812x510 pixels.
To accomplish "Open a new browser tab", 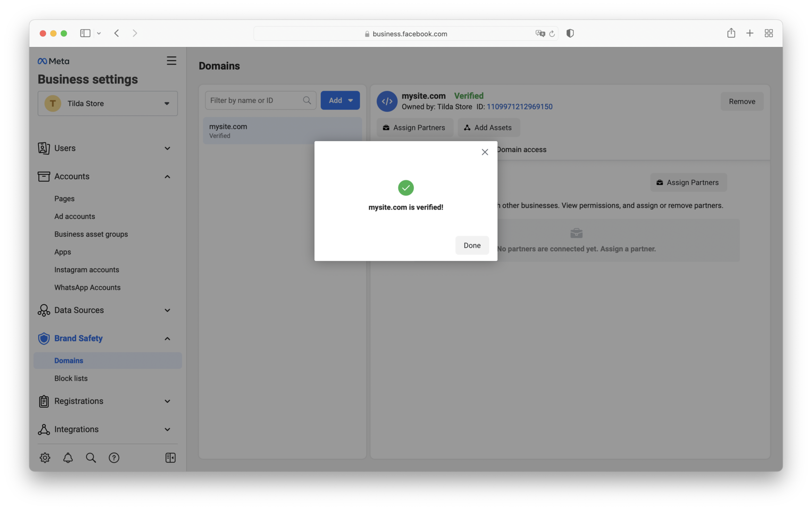I will click(x=750, y=33).
